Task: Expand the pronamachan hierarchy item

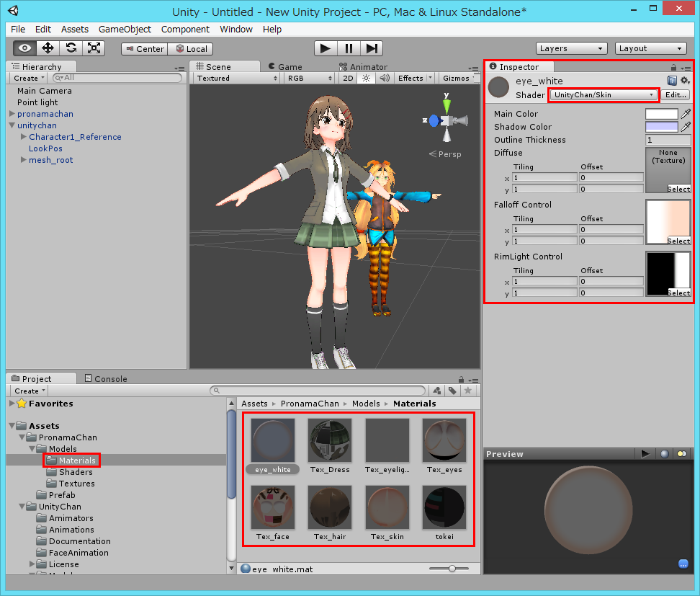Action: click(12, 114)
